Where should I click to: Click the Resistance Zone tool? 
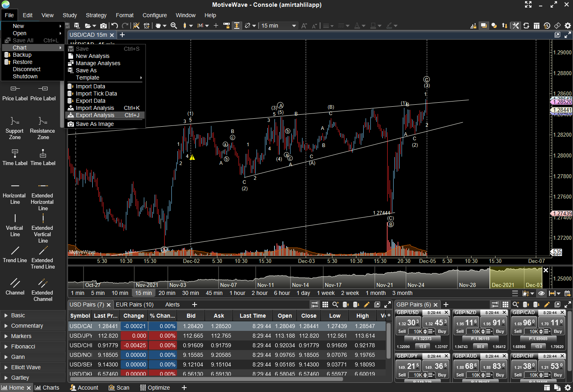43,127
